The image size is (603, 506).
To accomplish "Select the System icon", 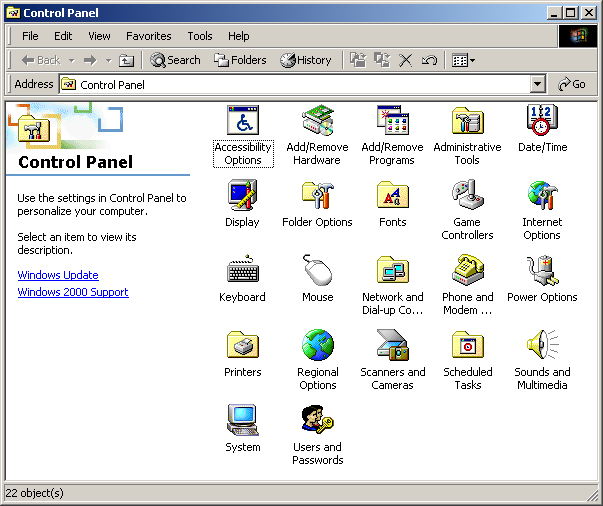I will pyautogui.click(x=243, y=420).
